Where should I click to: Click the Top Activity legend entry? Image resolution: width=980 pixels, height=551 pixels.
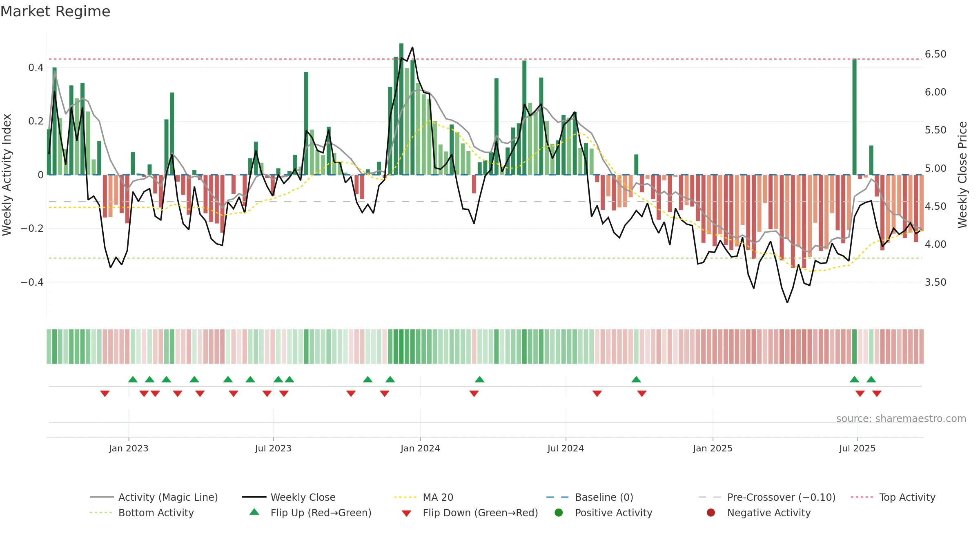(893, 497)
